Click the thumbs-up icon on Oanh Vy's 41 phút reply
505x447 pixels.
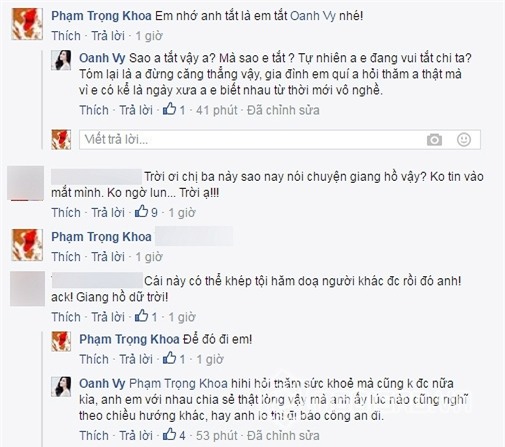coord(169,109)
